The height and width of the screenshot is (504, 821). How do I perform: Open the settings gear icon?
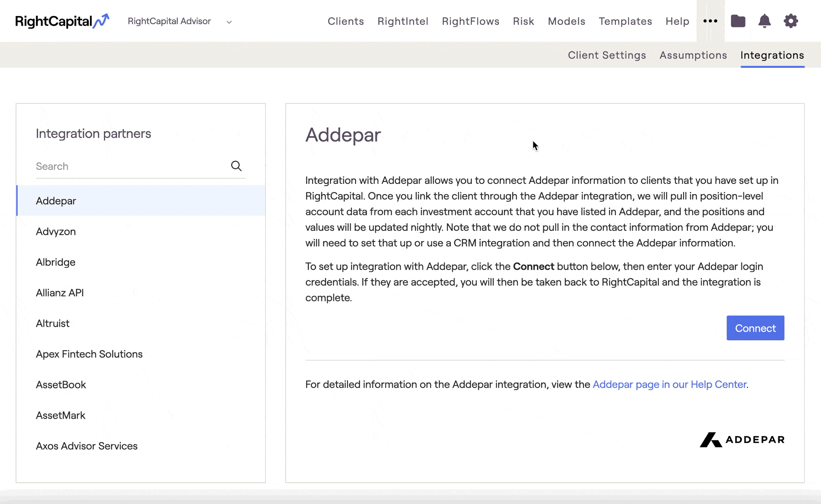[x=791, y=21]
